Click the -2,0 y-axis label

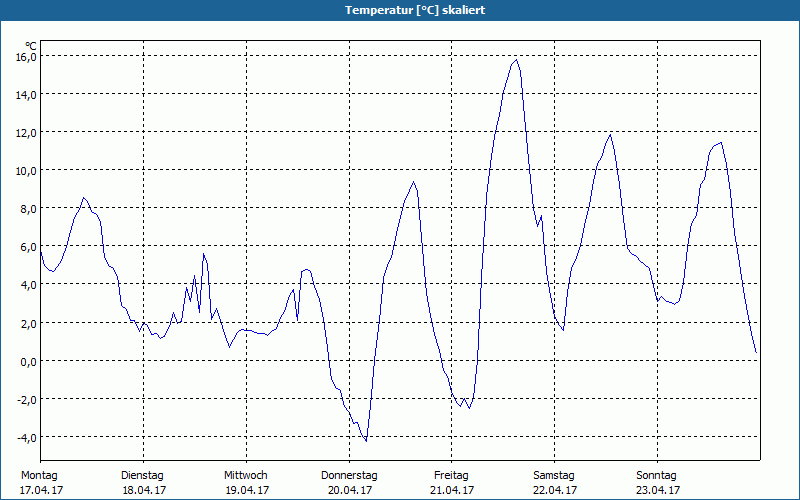click(x=27, y=399)
